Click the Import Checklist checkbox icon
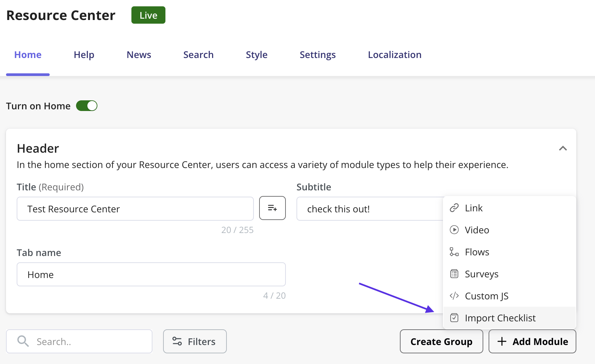Viewport: 595px width, 364px height. click(x=454, y=318)
